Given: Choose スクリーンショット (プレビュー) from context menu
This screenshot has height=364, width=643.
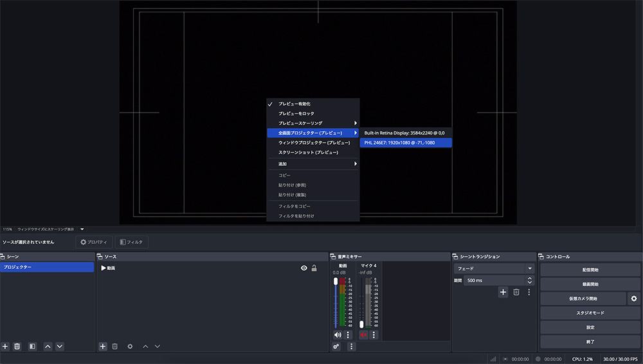Looking at the screenshot, I should (x=308, y=152).
